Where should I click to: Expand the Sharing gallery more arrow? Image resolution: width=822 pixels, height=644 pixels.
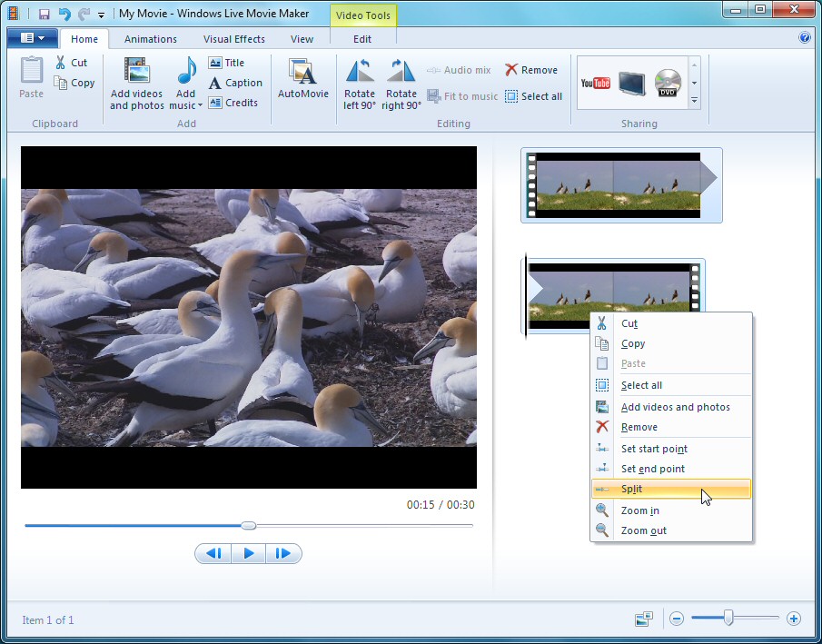694,100
